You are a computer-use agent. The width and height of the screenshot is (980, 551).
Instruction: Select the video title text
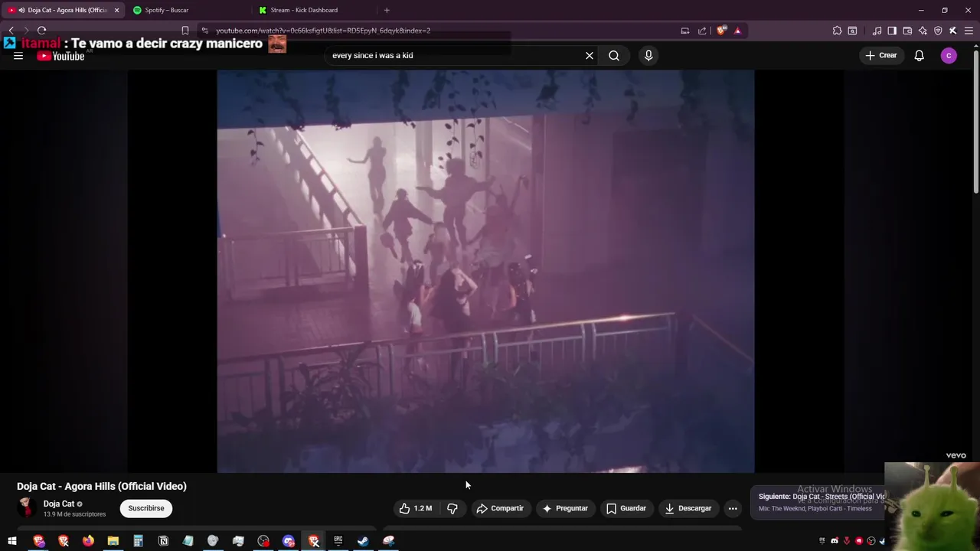coord(102,486)
